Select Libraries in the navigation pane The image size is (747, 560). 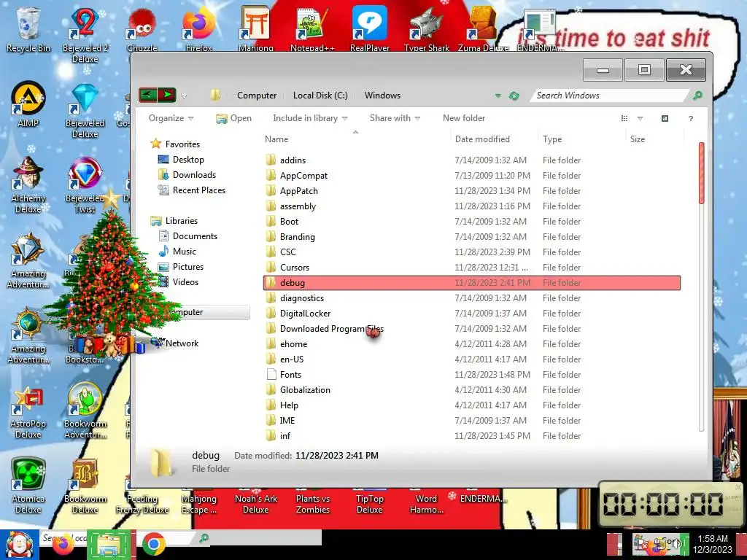(174, 220)
